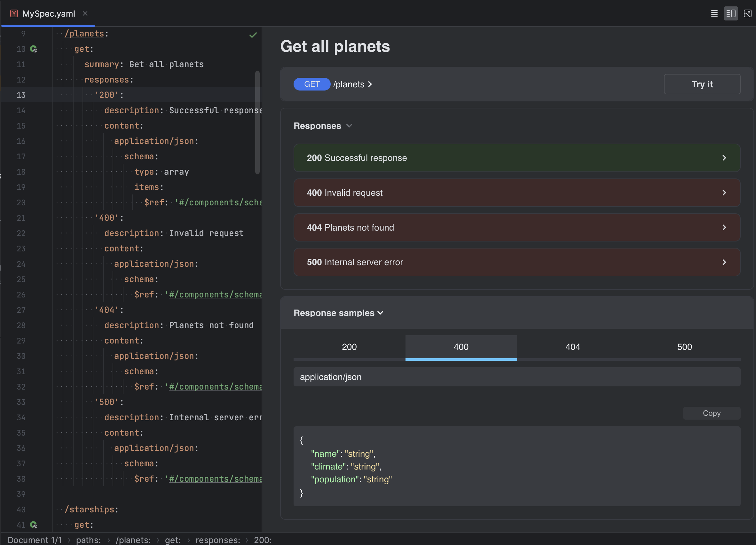Image resolution: width=756 pixels, height=545 pixels.
Task: Click the run request gutter icon on line 10
Action: 34,49
